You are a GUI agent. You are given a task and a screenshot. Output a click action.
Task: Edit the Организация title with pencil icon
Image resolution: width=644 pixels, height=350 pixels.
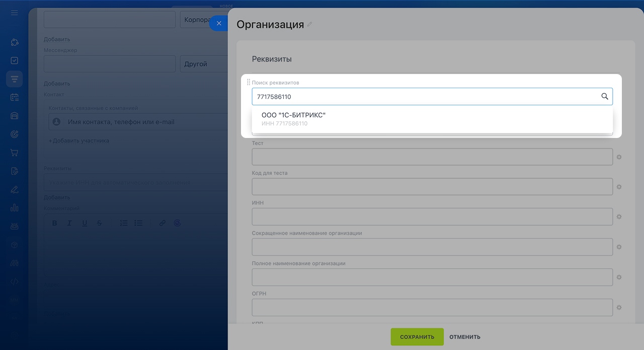point(309,24)
